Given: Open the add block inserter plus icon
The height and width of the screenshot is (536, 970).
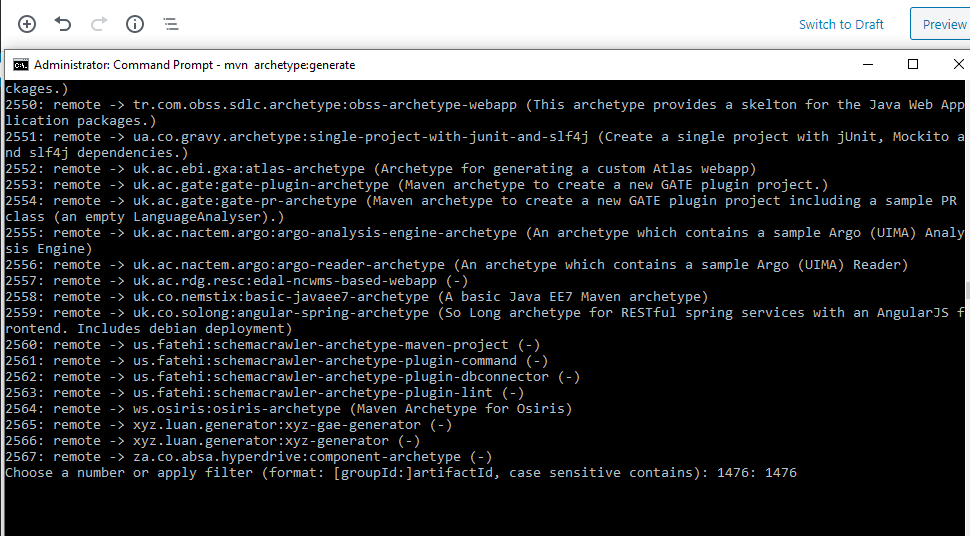Looking at the screenshot, I should (x=27, y=24).
